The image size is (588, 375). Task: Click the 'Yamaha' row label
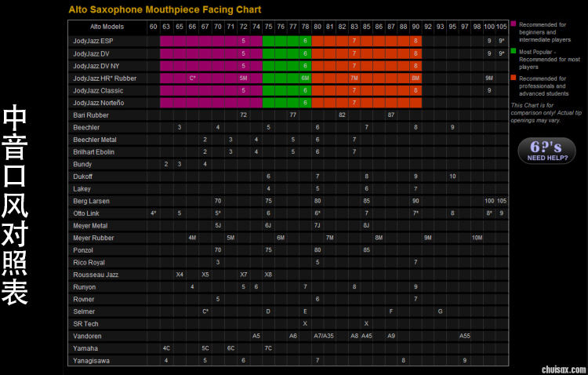point(85,348)
